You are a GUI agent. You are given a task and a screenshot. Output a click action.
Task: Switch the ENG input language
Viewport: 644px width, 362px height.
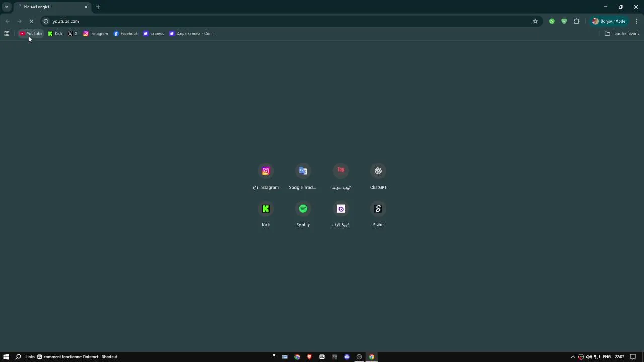click(607, 357)
